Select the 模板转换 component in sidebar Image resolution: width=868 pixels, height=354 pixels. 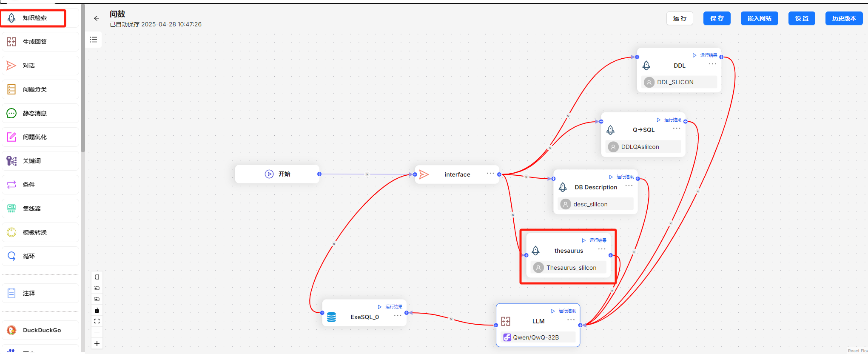(40, 232)
